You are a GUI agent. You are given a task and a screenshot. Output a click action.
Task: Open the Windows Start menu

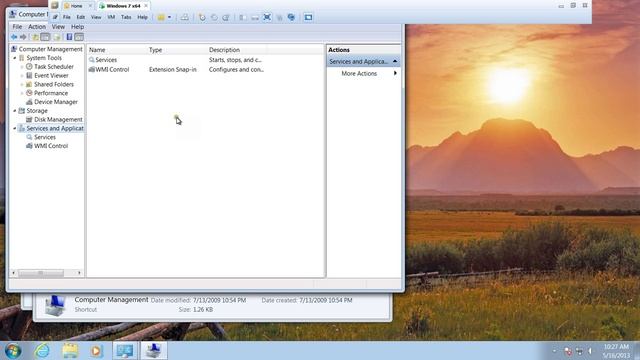tap(13, 351)
